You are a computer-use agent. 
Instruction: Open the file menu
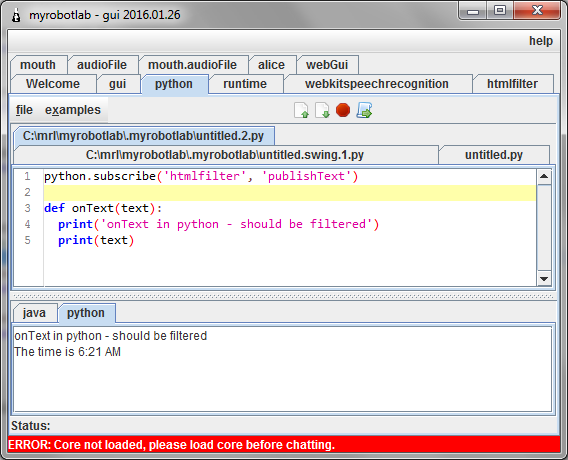coord(24,110)
